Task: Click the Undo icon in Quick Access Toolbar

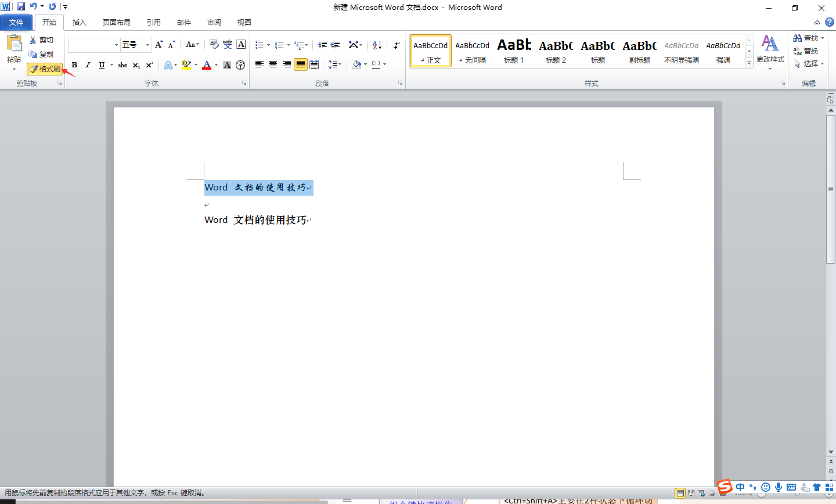Action: (x=33, y=6)
